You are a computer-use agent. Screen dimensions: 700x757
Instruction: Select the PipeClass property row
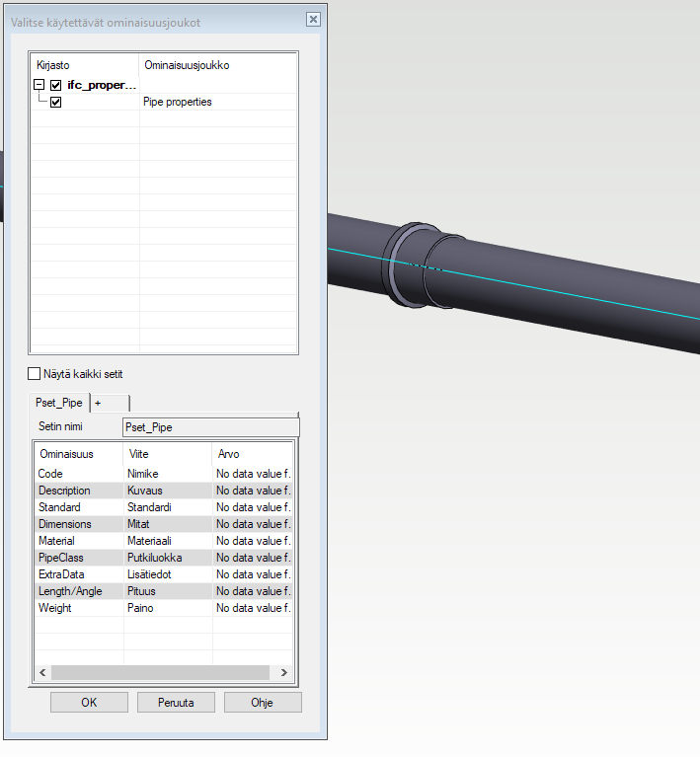[x=63, y=558]
